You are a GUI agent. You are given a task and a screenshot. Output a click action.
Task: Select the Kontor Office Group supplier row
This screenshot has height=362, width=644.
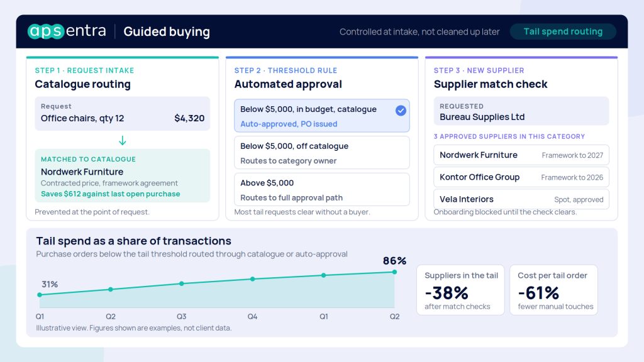pyautogui.click(x=521, y=177)
